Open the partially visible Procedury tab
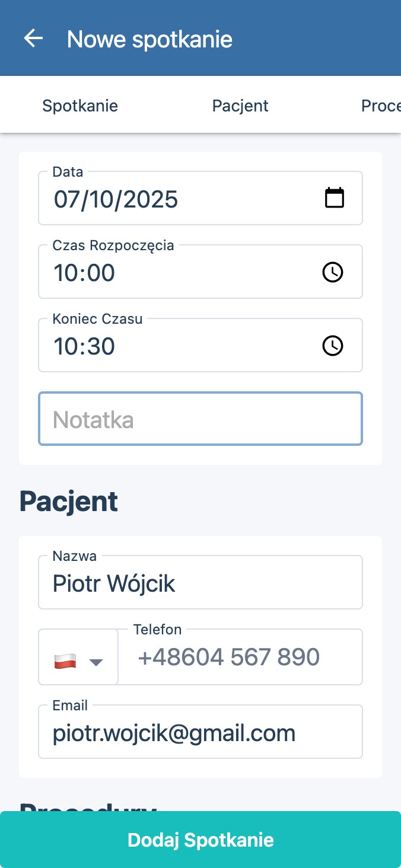Image resolution: width=401 pixels, height=868 pixels. click(380, 106)
